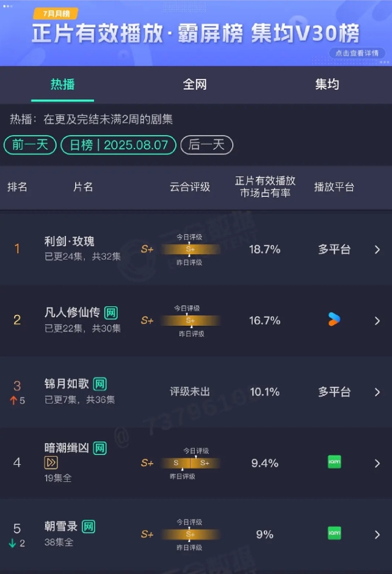392x574 pixels.
Task: Open the 日榜 2025.08.07 date picker
Action: (118, 145)
